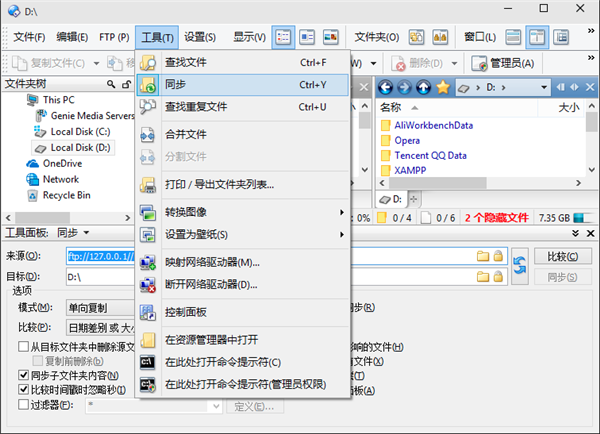Select OneDrive in the folder tree
The height and width of the screenshot is (434, 600).
click(x=62, y=163)
